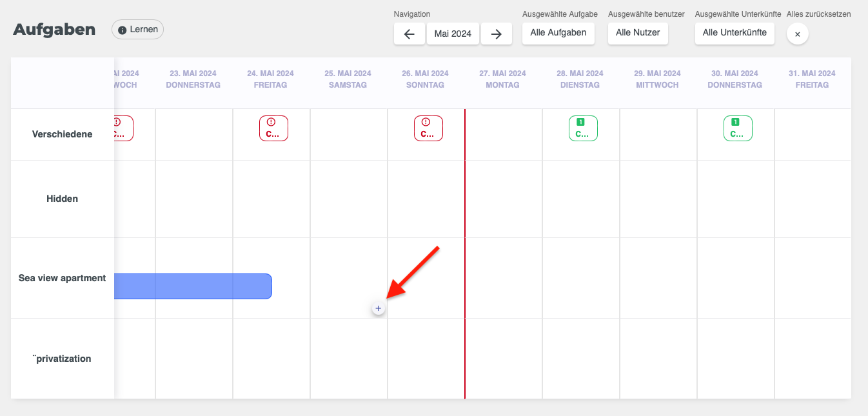Select the Verschiedene row label
This screenshot has height=416, width=868.
point(63,134)
